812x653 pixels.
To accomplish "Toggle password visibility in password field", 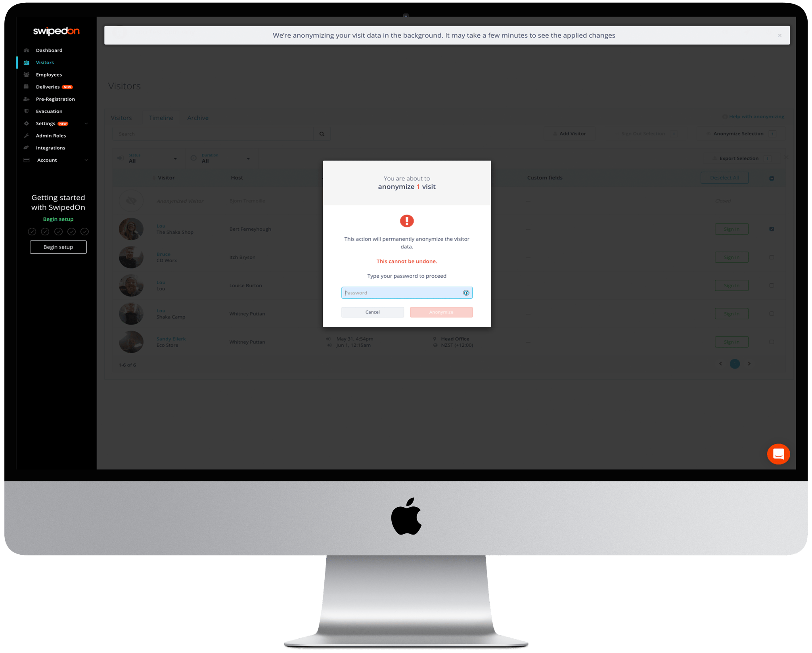I will point(467,292).
